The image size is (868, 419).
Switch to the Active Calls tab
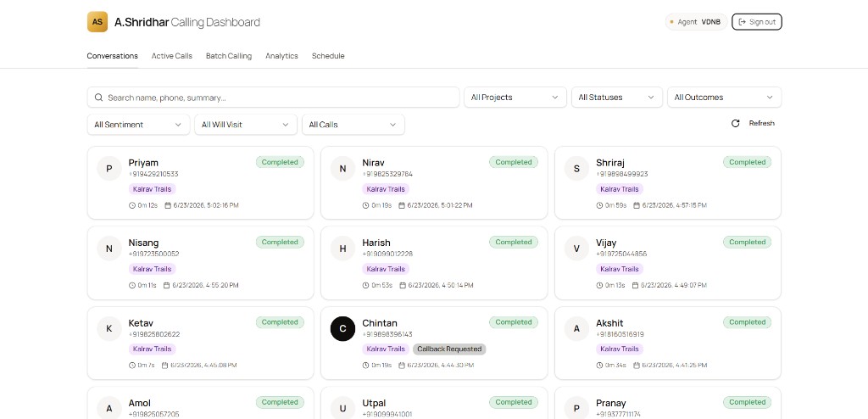(x=172, y=56)
